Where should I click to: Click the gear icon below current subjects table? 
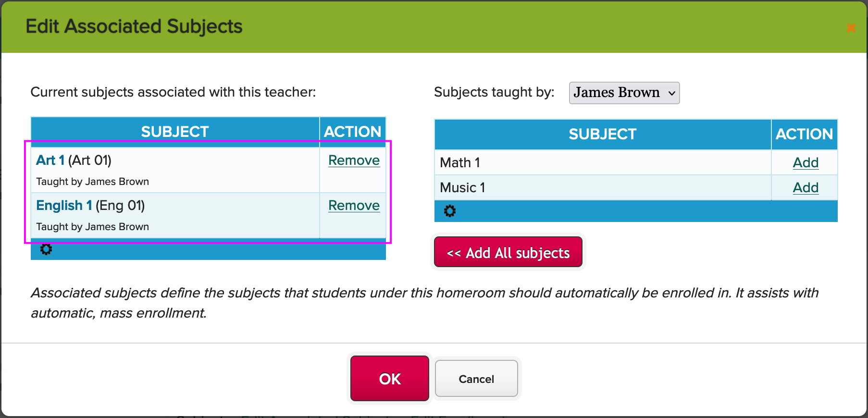[46, 249]
